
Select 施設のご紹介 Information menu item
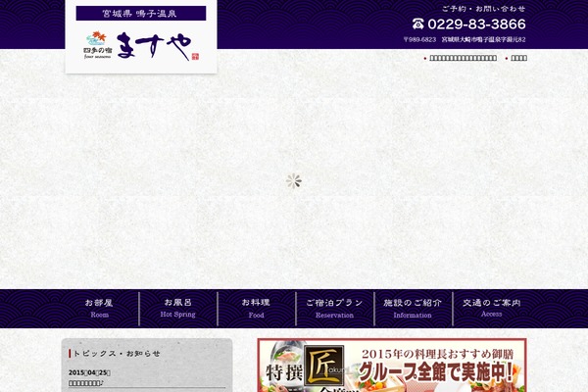click(x=414, y=309)
